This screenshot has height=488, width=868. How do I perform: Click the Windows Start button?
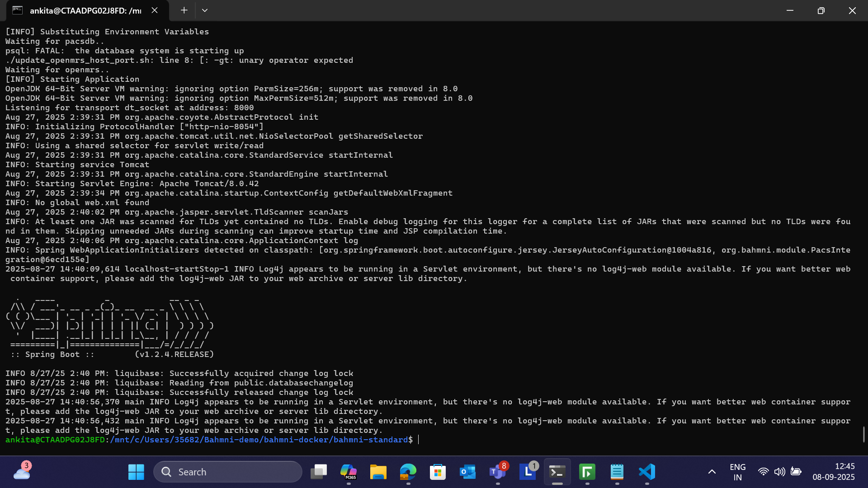(136, 472)
